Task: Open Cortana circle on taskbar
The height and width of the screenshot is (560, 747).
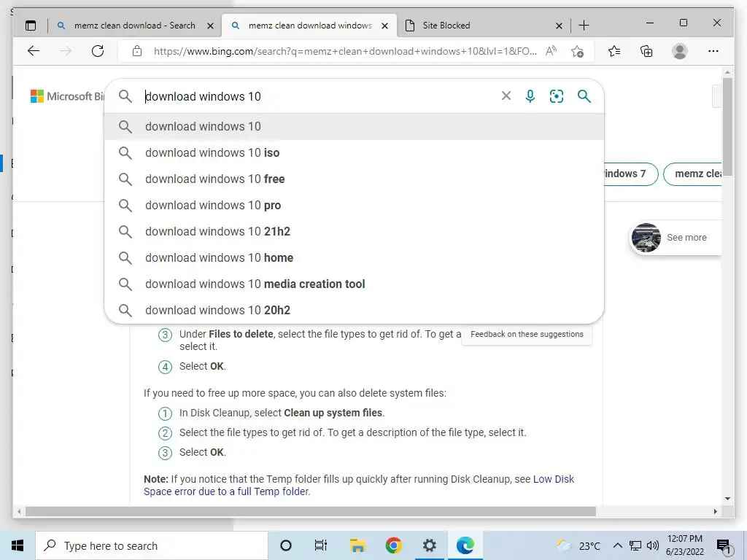Action: tap(286, 545)
